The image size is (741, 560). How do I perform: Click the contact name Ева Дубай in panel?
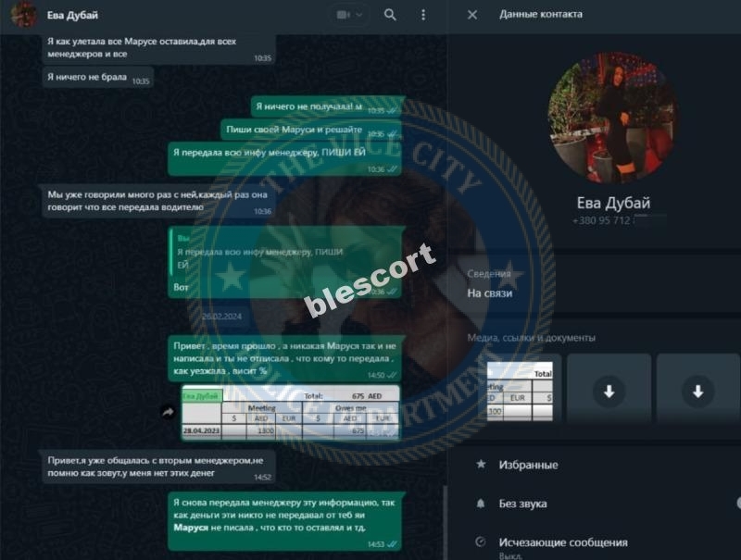613,203
